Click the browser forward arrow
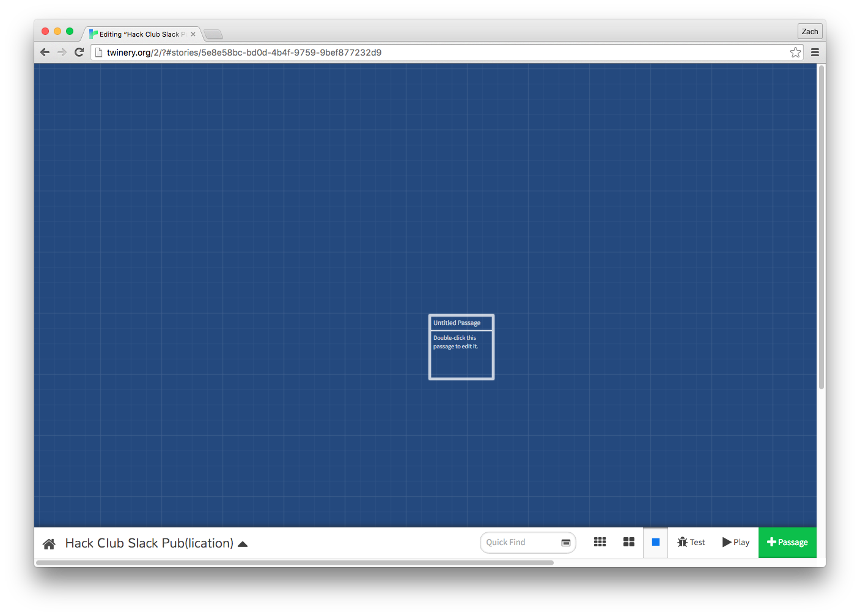 62,53
